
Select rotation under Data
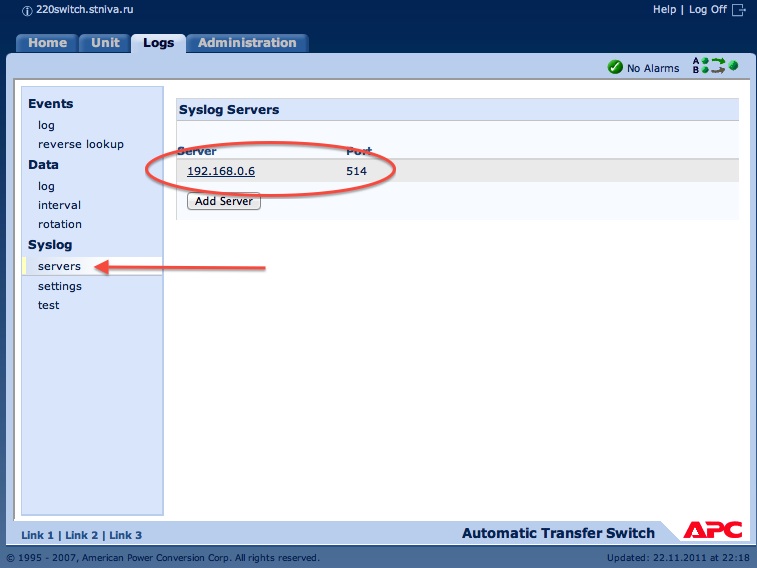click(60, 225)
